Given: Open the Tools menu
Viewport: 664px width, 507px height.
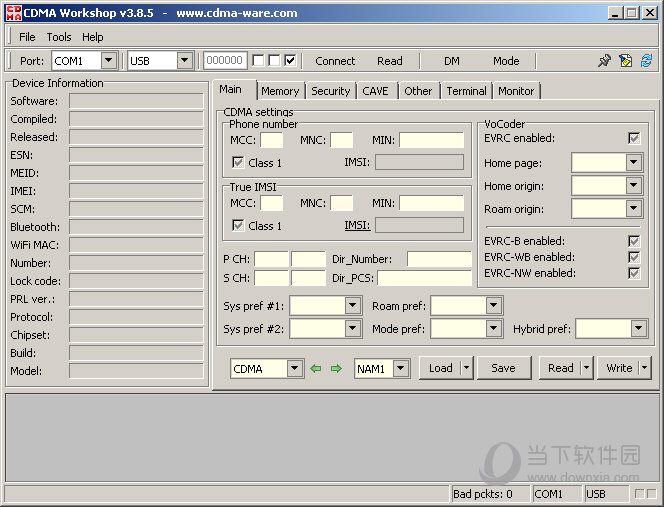Looking at the screenshot, I should pyautogui.click(x=59, y=37).
